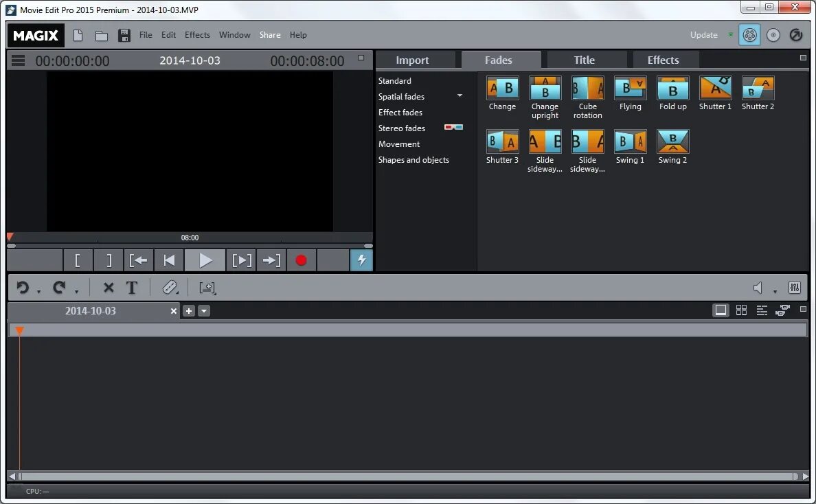This screenshot has width=816, height=504.
Task: Expand the Spatial fades category
Action: coord(460,97)
